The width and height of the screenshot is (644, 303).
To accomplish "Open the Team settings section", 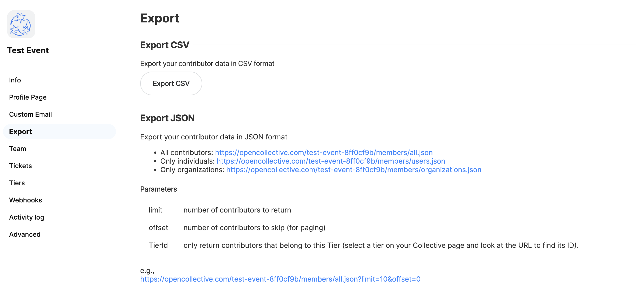I will tap(18, 149).
